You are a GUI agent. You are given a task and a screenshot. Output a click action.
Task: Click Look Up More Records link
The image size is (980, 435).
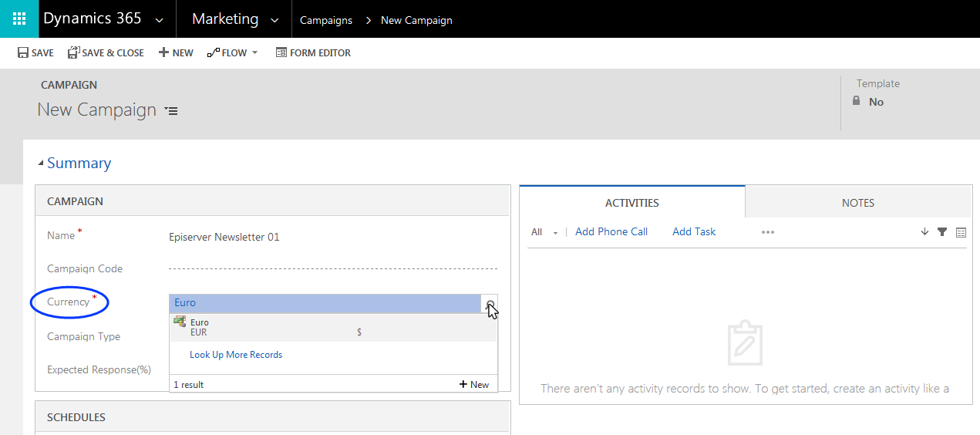click(x=236, y=355)
